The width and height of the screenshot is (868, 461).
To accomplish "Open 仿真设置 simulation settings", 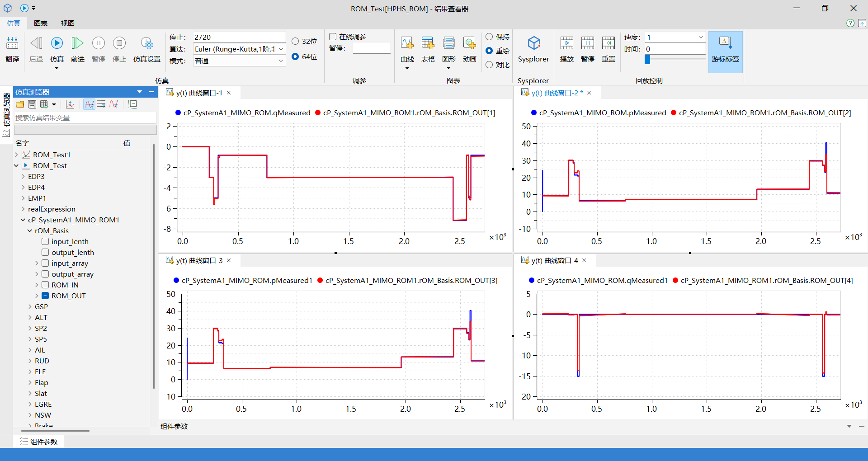I will pyautogui.click(x=146, y=44).
